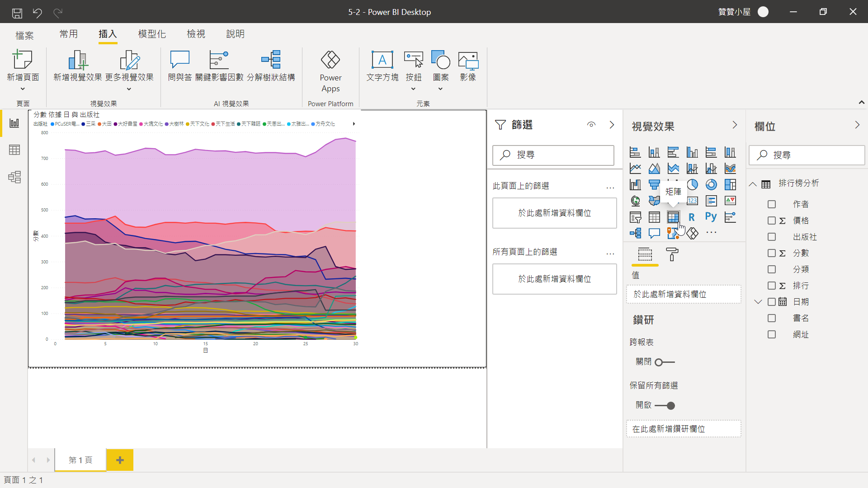Collapse the 篩選 filters pane
This screenshot has width=868, height=488.
click(x=612, y=125)
